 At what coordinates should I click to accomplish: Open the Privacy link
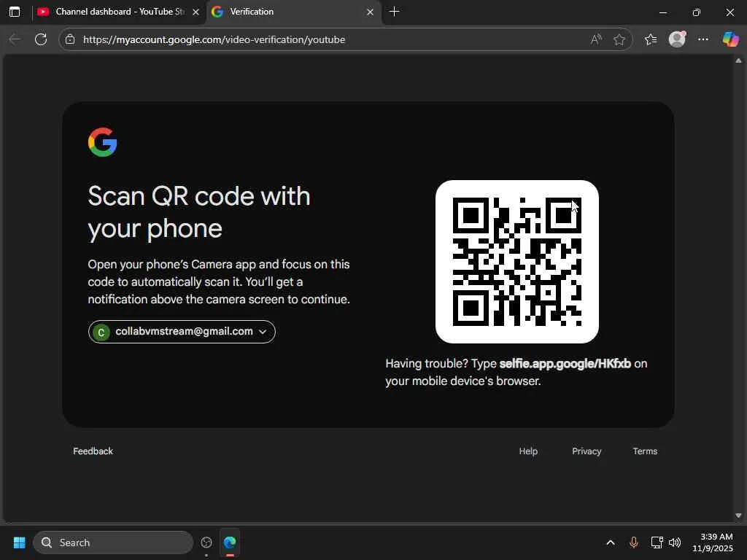pyautogui.click(x=587, y=451)
